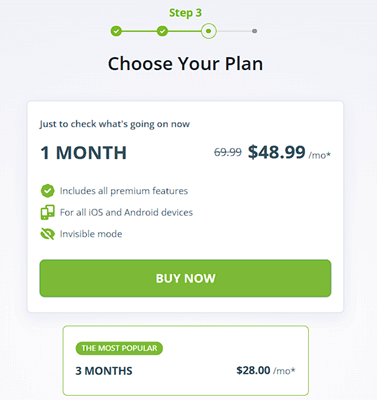Image resolution: width=377 pixels, height=400 pixels.
Task: Click the Step 3 label
Action: (x=185, y=13)
